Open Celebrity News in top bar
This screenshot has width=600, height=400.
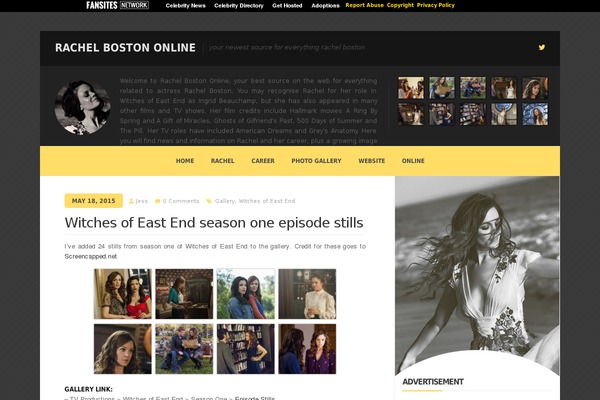point(186,5)
